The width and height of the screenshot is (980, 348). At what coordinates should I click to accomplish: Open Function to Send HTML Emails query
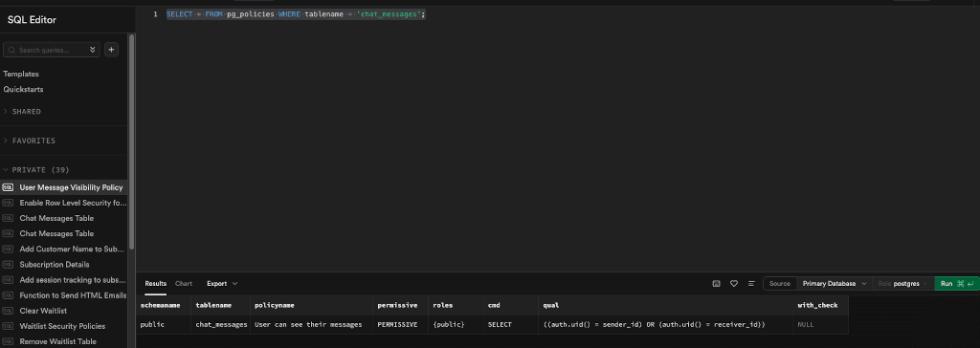[64, 295]
